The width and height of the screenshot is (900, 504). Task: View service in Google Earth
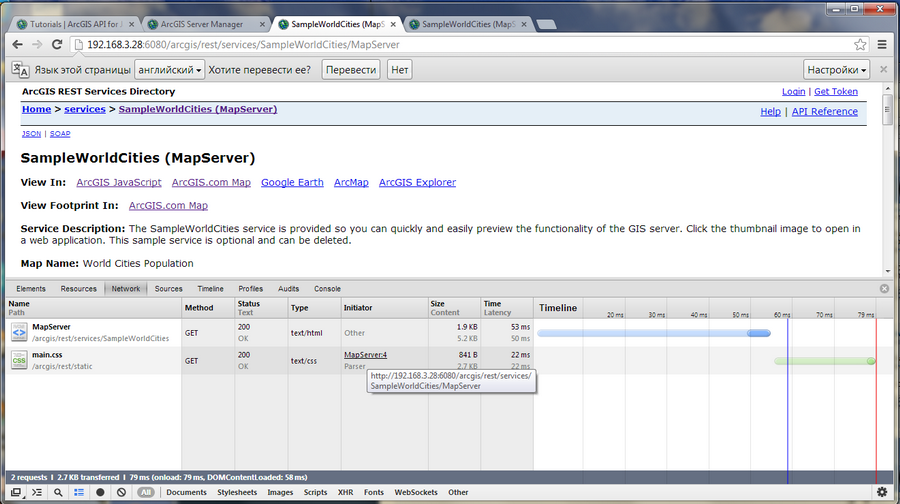coord(292,182)
